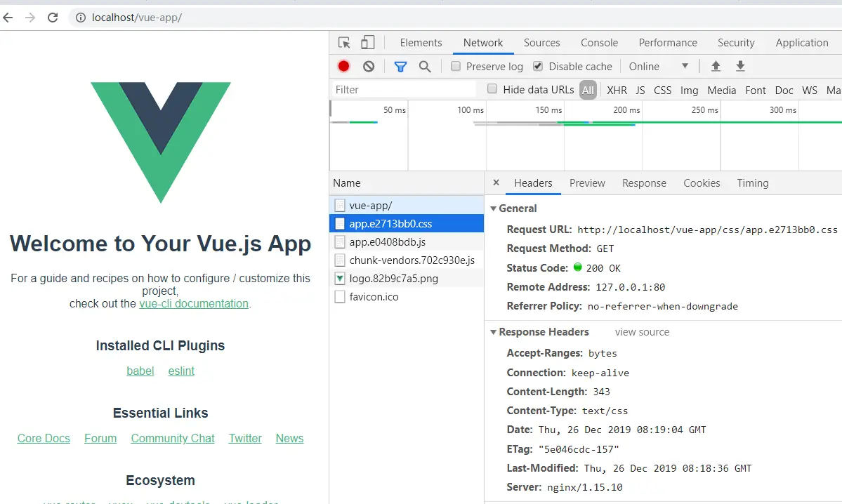Open the Preview tab of request
This screenshot has height=504, width=842.
(x=588, y=183)
